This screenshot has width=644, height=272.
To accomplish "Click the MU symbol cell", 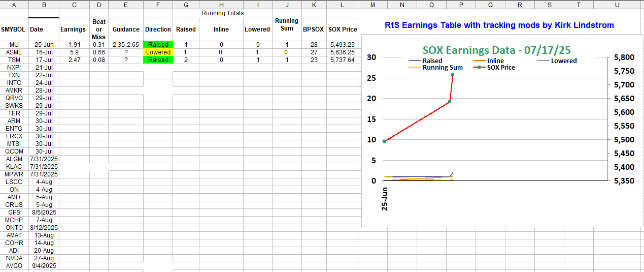I will (x=14, y=45).
